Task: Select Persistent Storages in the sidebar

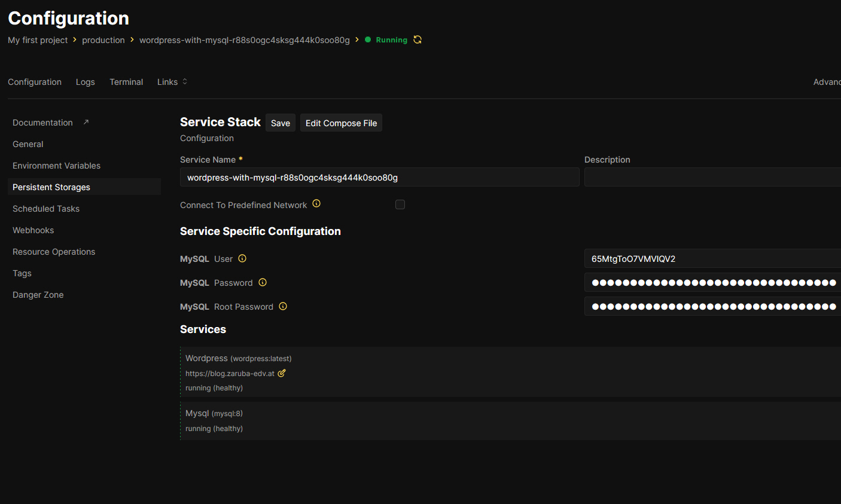Action: (x=84, y=187)
